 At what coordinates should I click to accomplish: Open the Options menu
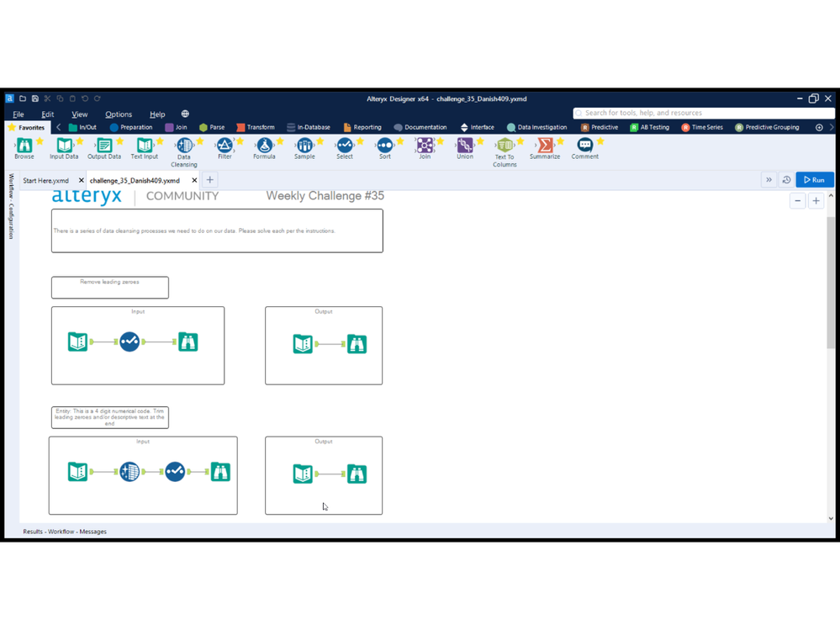click(x=119, y=114)
